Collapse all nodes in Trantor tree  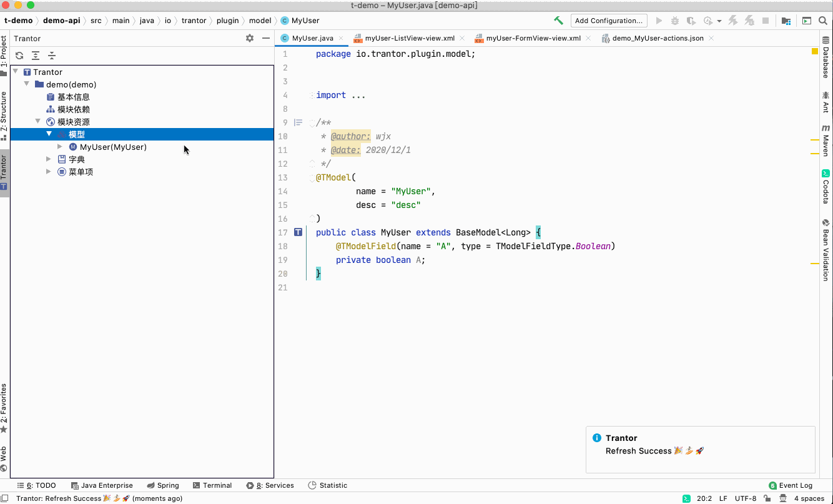click(52, 56)
